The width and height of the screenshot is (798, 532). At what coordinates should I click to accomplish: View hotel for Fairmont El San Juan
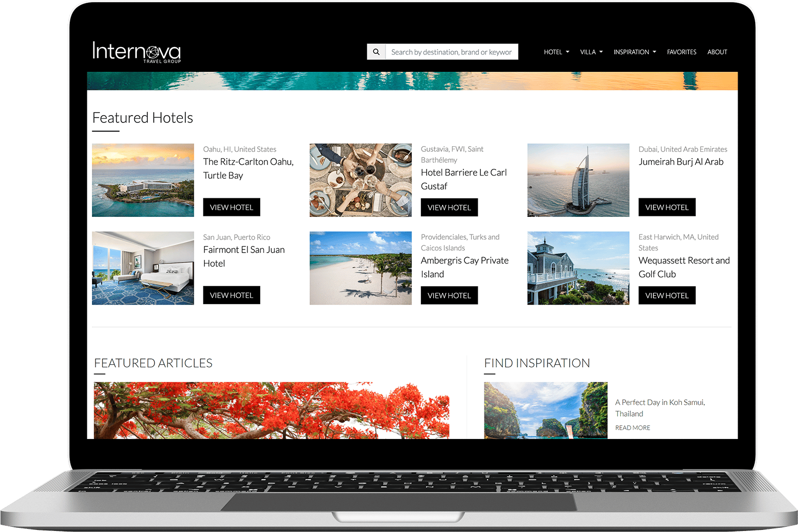tap(231, 295)
